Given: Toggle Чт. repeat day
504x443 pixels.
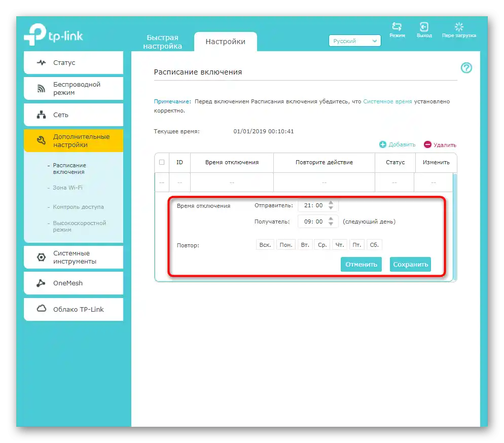Looking at the screenshot, I should [x=339, y=245].
